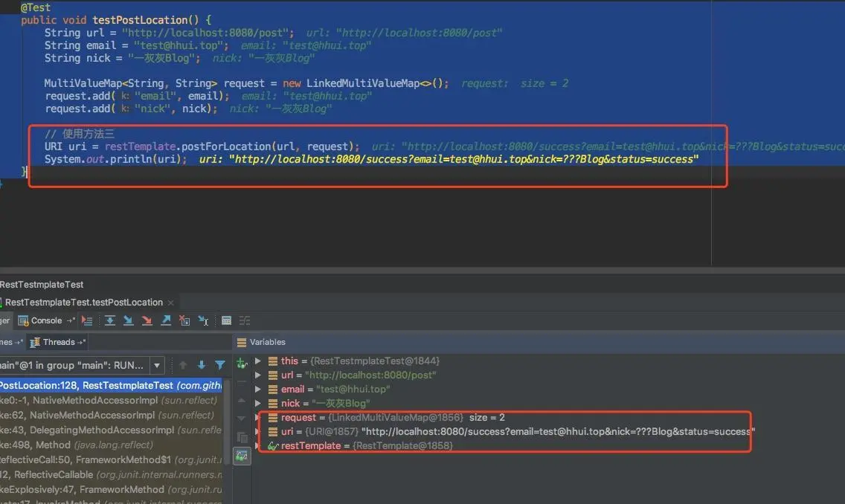845x504 pixels.
Task: Toggle the watches view glasses button
Action: pyautogui.click(x=242, y=456)
